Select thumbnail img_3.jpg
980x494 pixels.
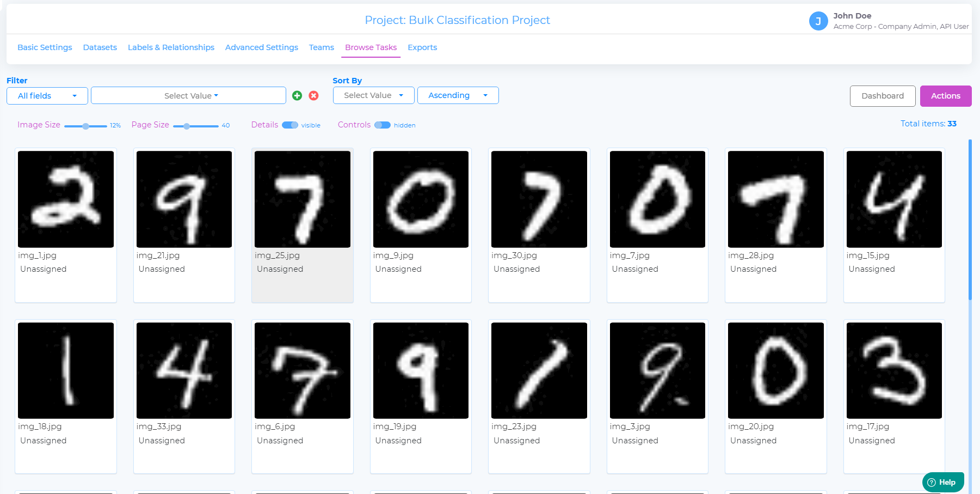657,370
